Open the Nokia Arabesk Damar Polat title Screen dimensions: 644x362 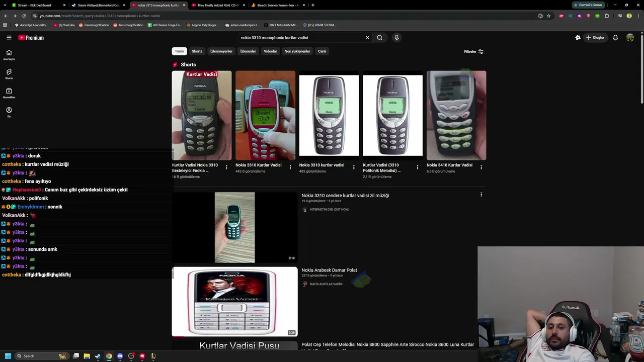pos(329,270)
